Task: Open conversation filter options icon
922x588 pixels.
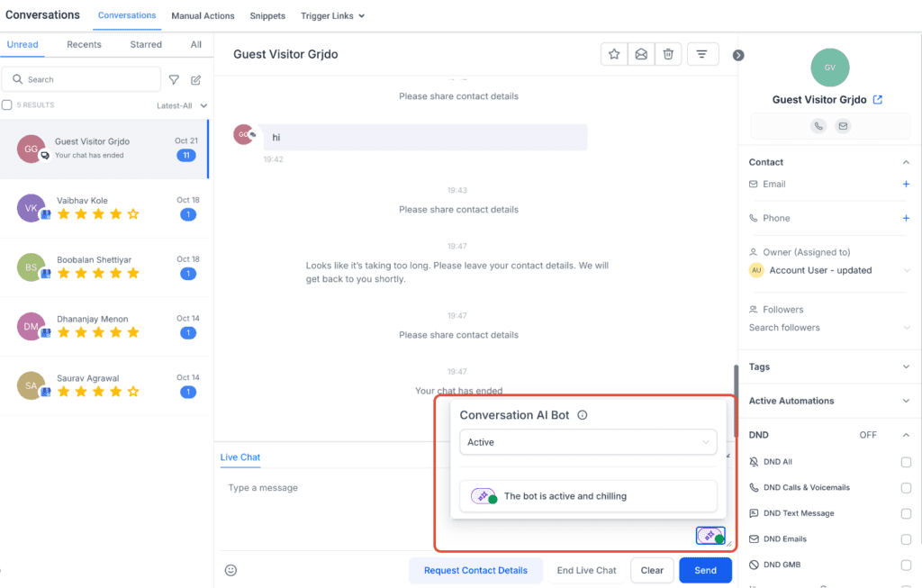Action: pos(701,54)
